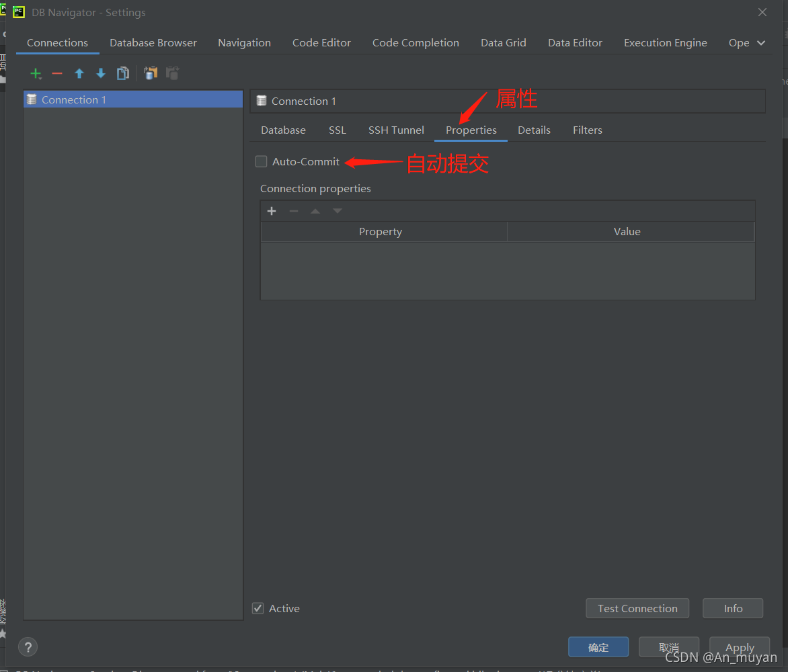The width and height of the screenshot is (788, 672).
Task: Open Data Editor tab
Action: [x=575, y=43]
